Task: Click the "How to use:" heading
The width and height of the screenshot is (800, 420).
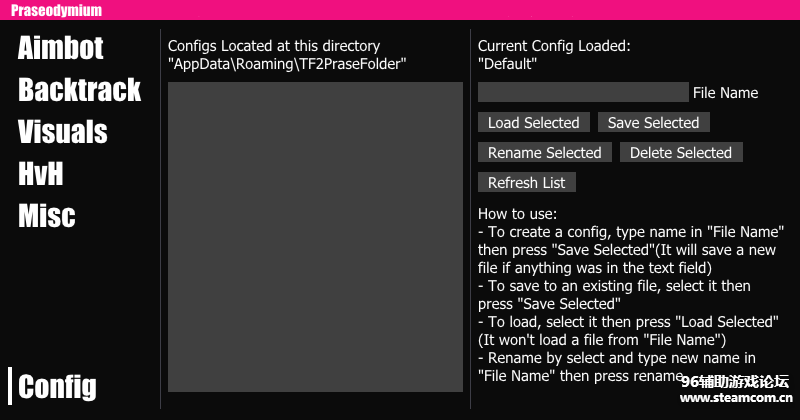Action: tap(518, 214)
